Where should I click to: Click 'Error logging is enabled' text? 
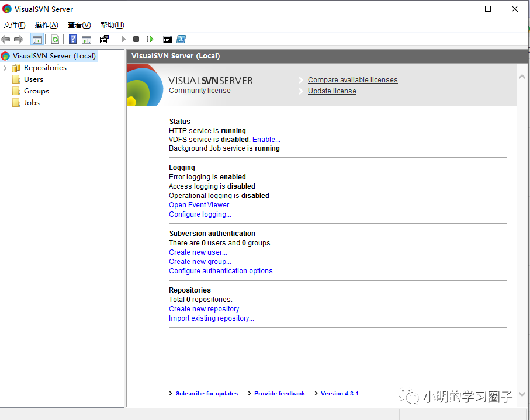pos(207,177)
